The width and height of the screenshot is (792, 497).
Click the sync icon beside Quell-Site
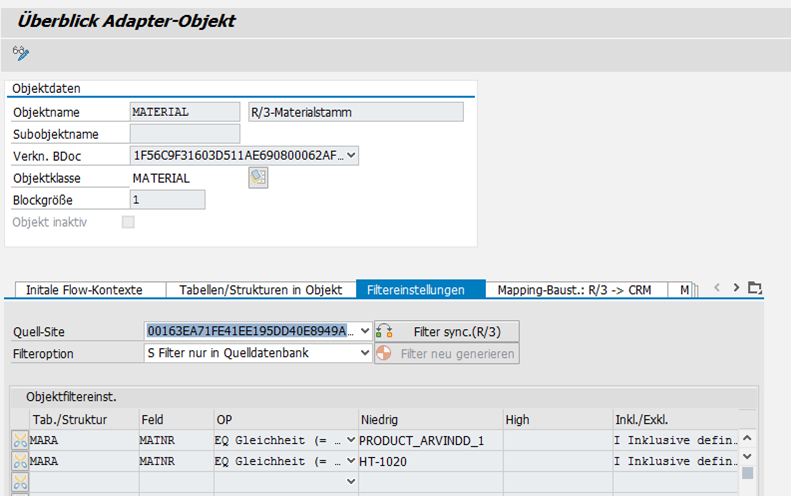tap(384, 331)
